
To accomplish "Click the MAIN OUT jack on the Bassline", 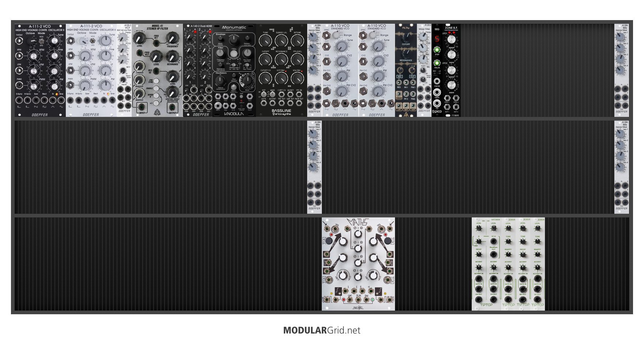I will pos(299,104).
